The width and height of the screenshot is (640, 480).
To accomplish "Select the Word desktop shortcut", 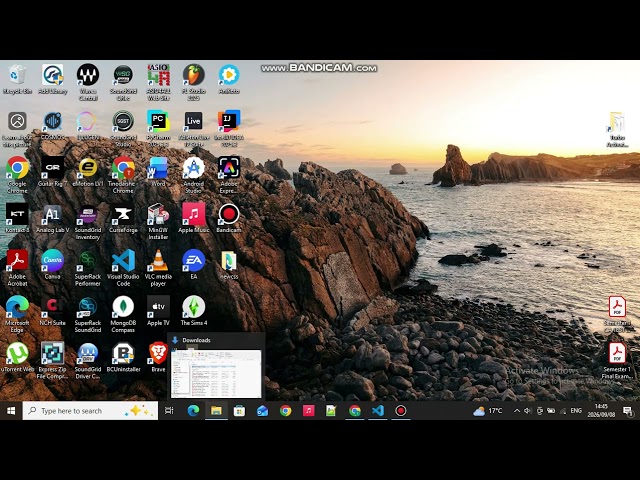I will pyautogui.click(x=158, y=172).
